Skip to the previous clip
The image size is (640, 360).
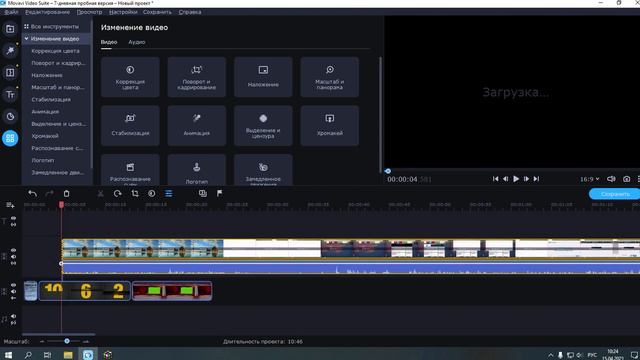495,179
